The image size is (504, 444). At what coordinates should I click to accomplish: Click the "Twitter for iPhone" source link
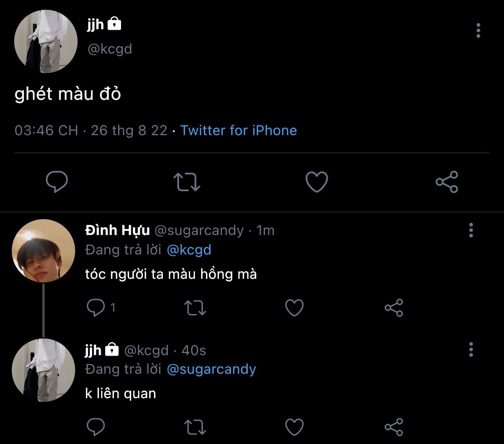click(x=238, y=130)
